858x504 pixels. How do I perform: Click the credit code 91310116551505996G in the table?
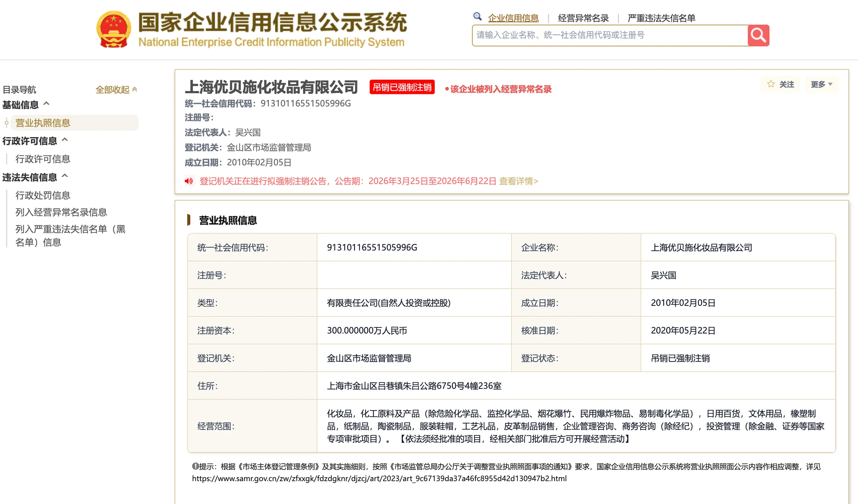372,248
